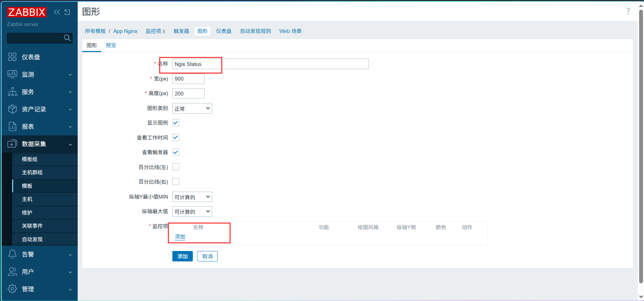This screenshot has width=644, height=301.
Task: Click the 宽(px) input field
Action: pyautogui.click(x=188, y=79)
